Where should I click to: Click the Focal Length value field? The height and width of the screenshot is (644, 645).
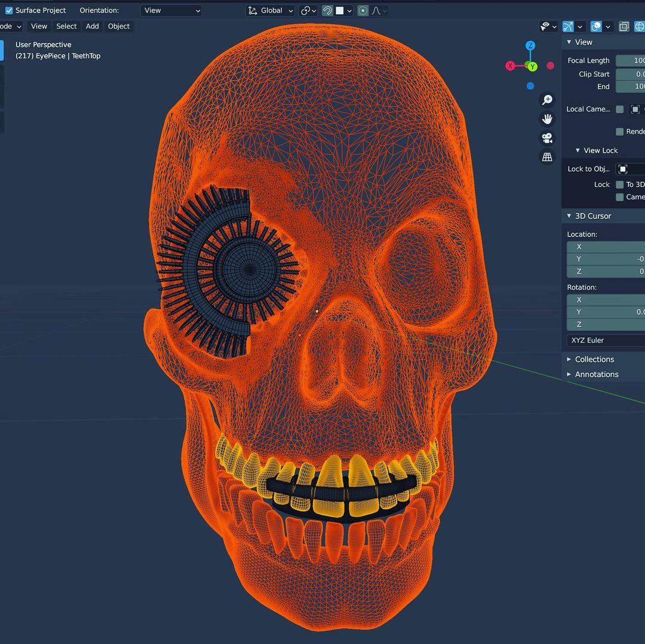pos(631,60)
